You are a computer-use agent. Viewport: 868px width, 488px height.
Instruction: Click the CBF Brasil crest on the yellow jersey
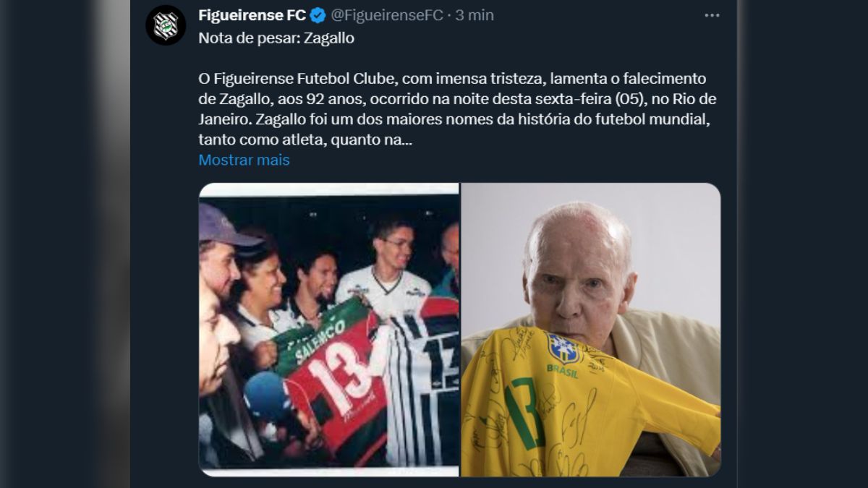click(x=563, y=348)
